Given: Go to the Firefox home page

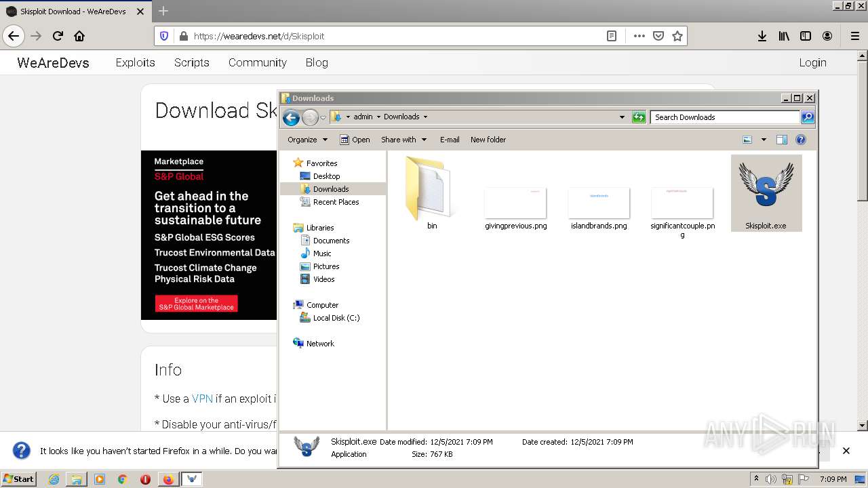Looking at the screenshot, I should coord(79,36).
